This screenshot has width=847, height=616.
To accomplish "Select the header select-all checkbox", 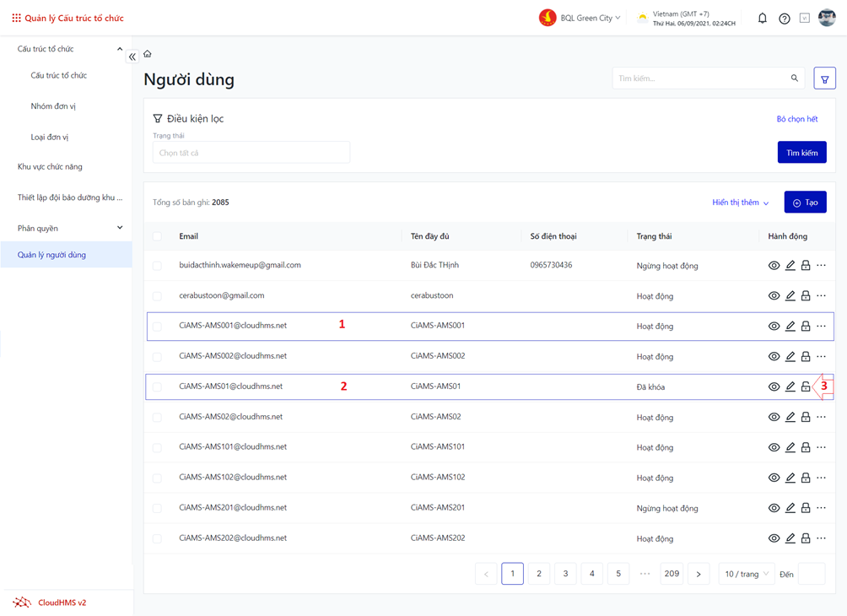I will [158, 236].
